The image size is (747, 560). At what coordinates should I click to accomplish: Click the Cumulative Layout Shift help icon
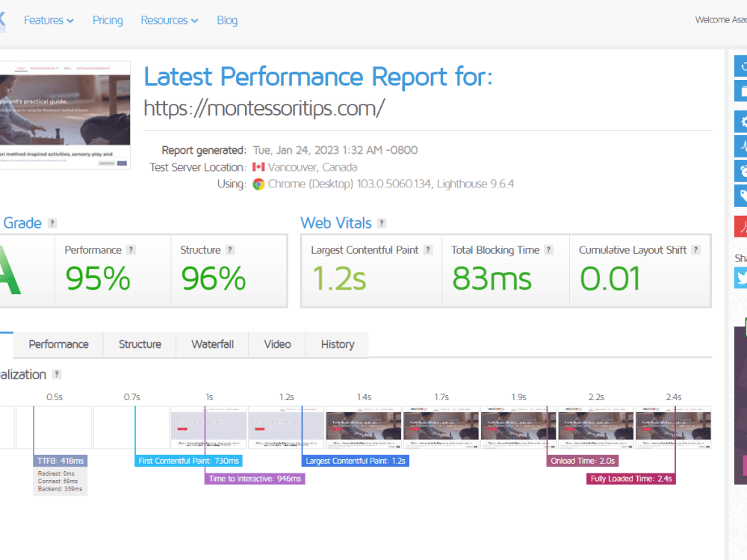(x=696, y=250)
